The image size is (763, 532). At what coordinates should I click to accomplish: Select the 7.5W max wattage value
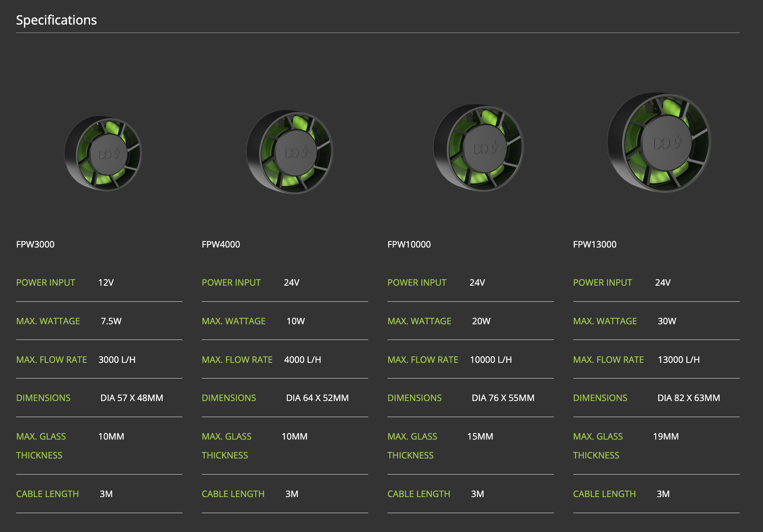(111, 321)
